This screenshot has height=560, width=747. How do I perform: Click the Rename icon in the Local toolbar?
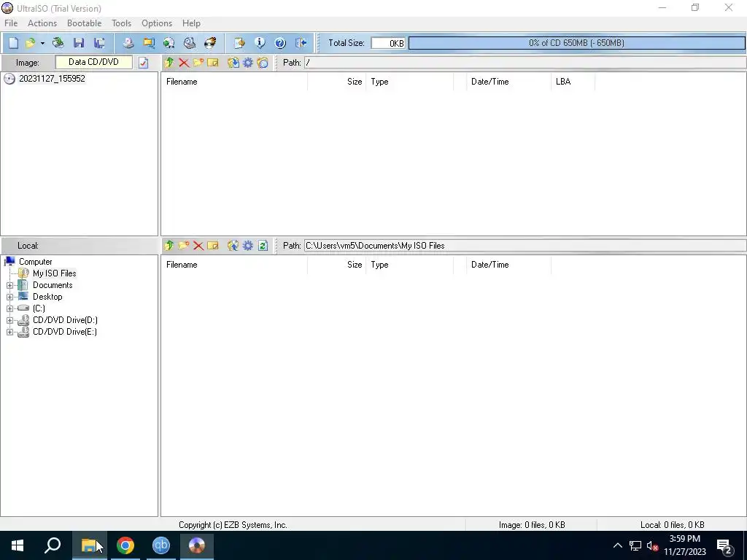pyautogui.click(x=213, y=246)
